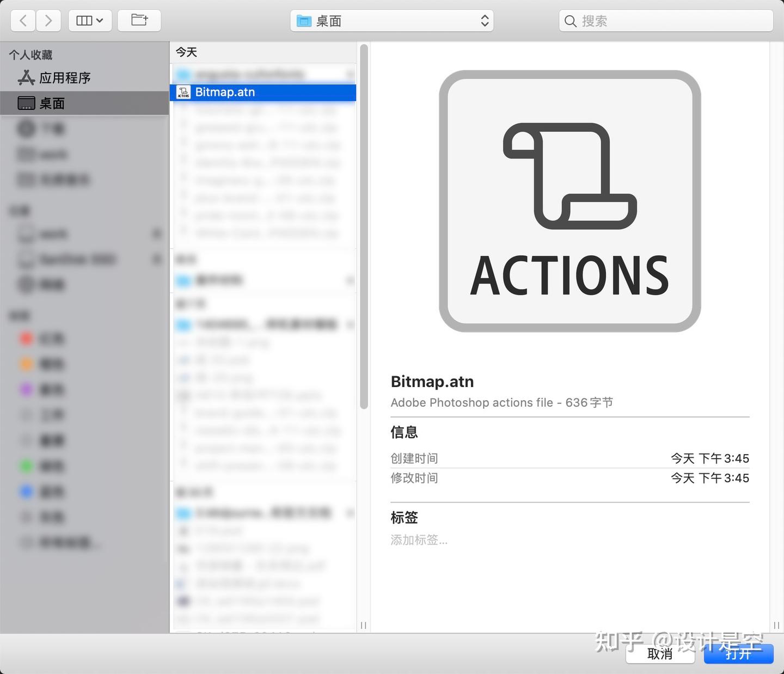Select 应用程序 in the sidebar

pyautogui.click(x=84, y=78)
